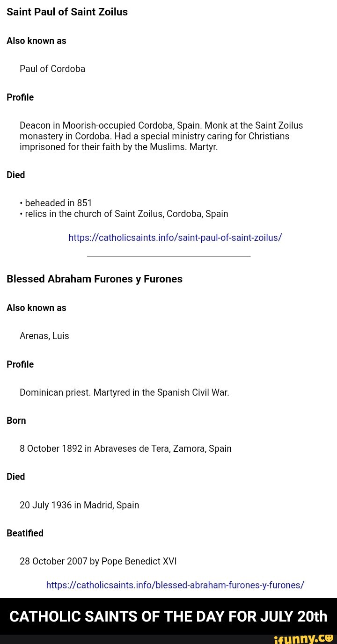
Task: Click the relics in church bullet line
Action: point(126,214)
